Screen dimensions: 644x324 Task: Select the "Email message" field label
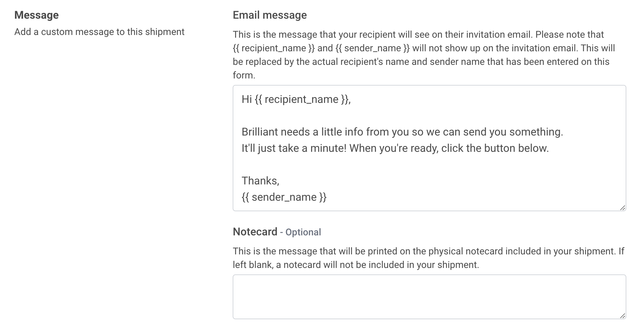click(x=270, y=15)
